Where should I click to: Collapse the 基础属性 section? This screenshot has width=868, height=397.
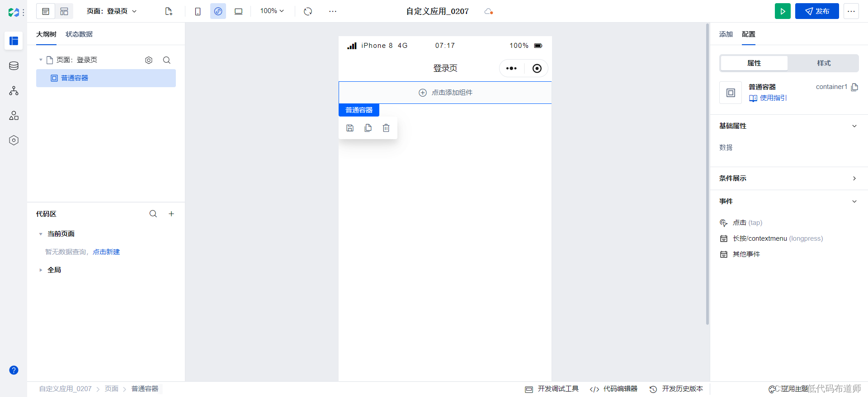tap(854, 126)
